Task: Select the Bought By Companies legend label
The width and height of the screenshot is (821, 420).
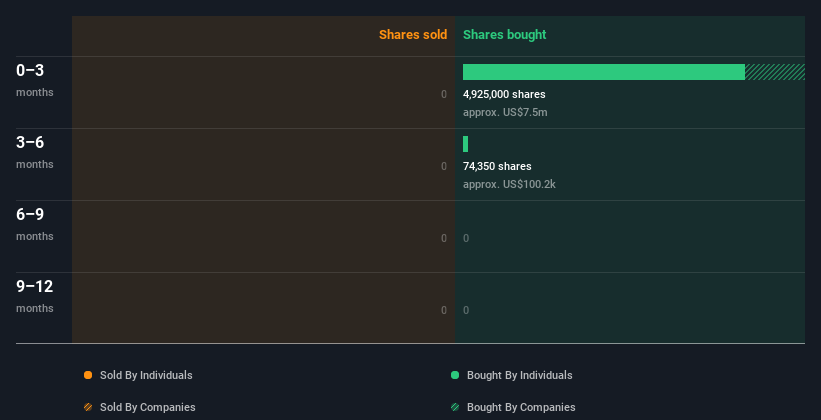Action: click(x=521, y=407)
